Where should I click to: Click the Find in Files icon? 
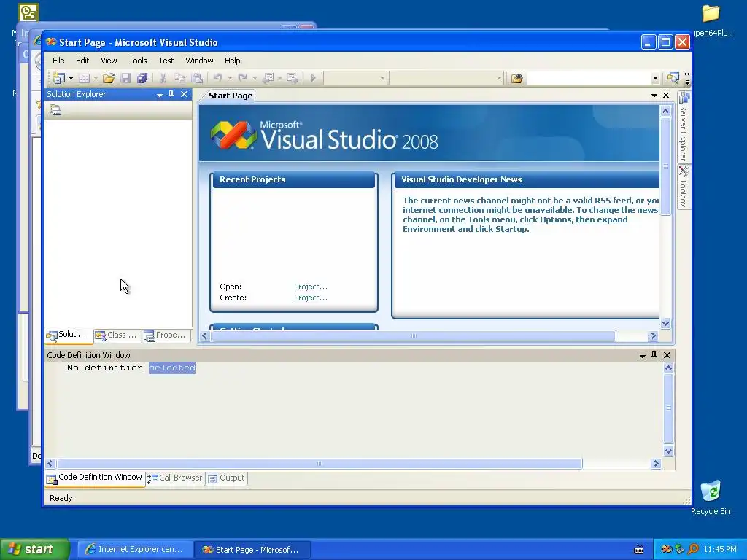point(517,78)
